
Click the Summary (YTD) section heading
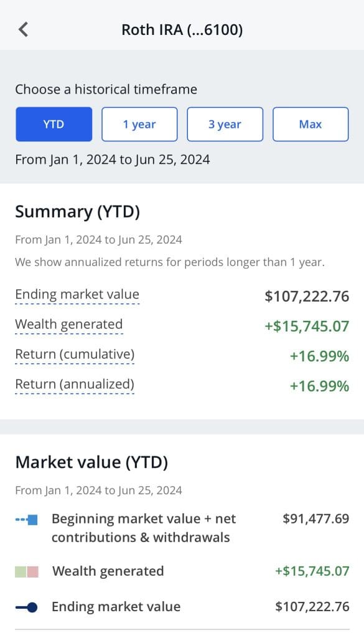[78, 211]
